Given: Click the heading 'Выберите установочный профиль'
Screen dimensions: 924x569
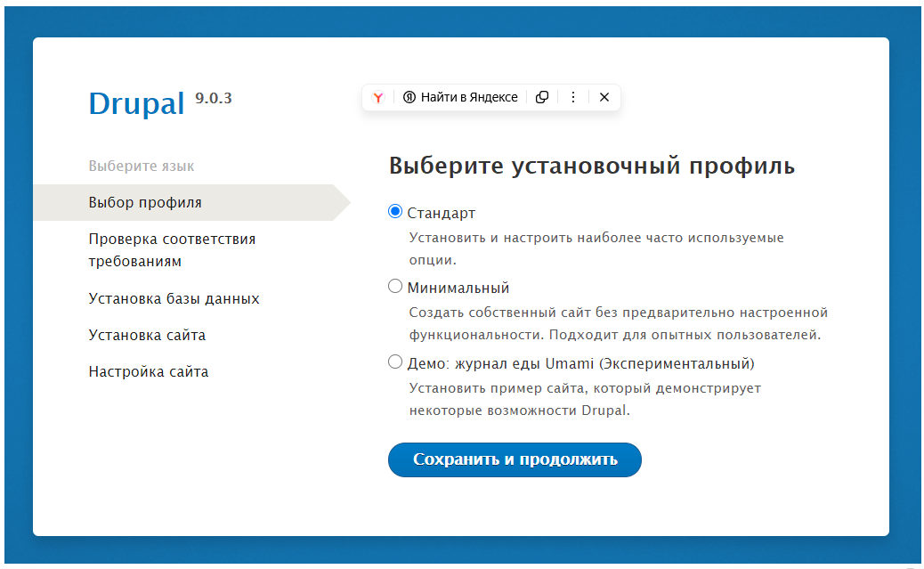Looking at the screenshot, I should point(592,166).
